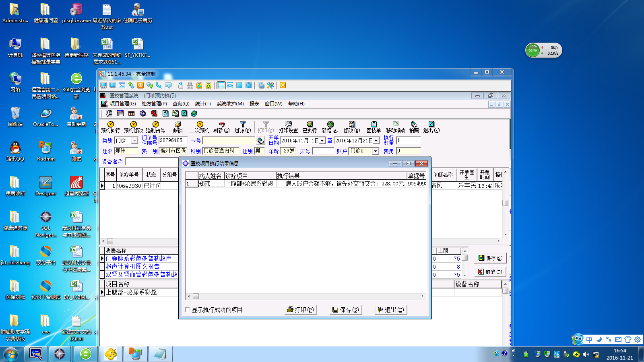The height and width of the screenshot is (362, 644).
Task: Click the 门诊号/住院号 input field
Action: click(x=173, y=140)
